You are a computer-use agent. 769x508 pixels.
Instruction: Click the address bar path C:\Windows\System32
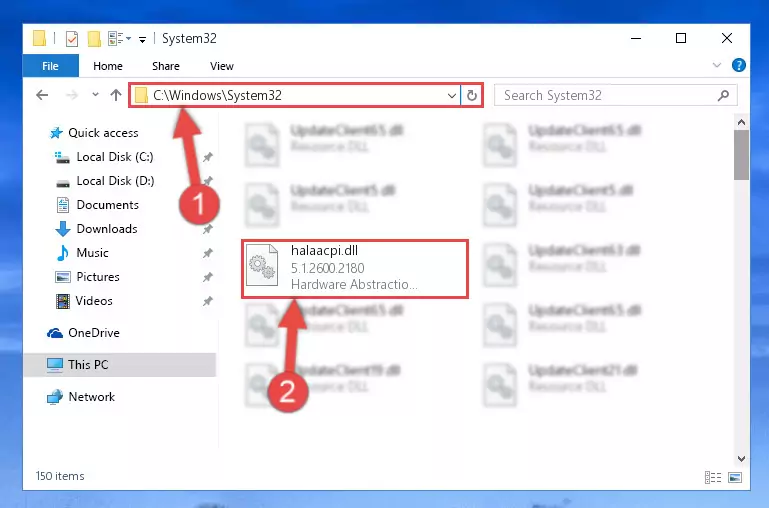pos(217,95)
